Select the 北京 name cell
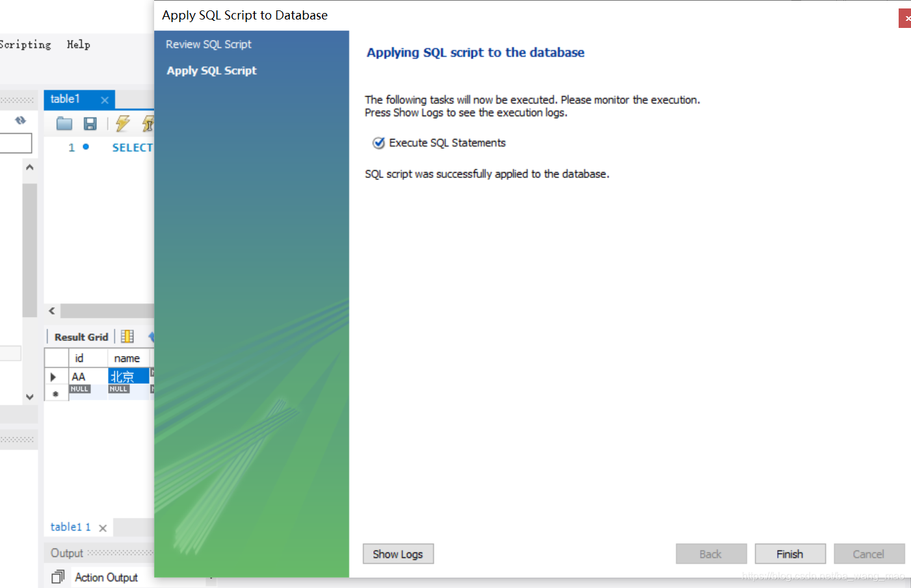This screenshot has height=588, width=911. coord(129,376)
